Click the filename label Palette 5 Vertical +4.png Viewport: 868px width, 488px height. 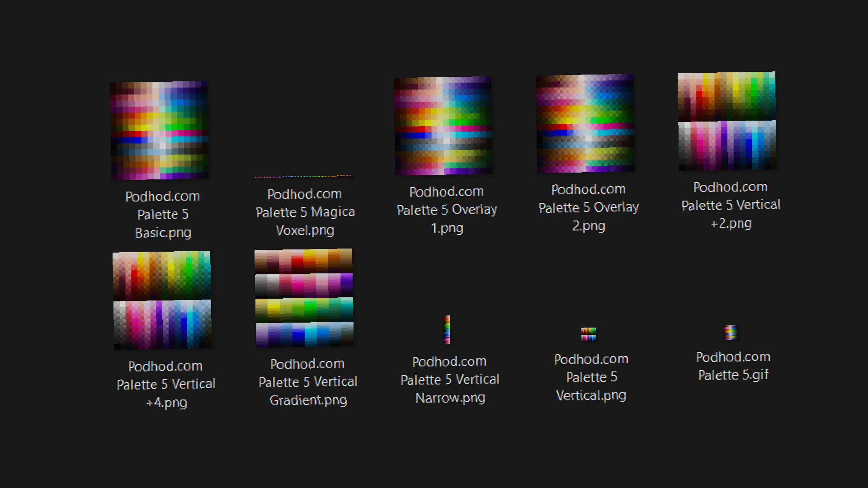click(166, 385)
